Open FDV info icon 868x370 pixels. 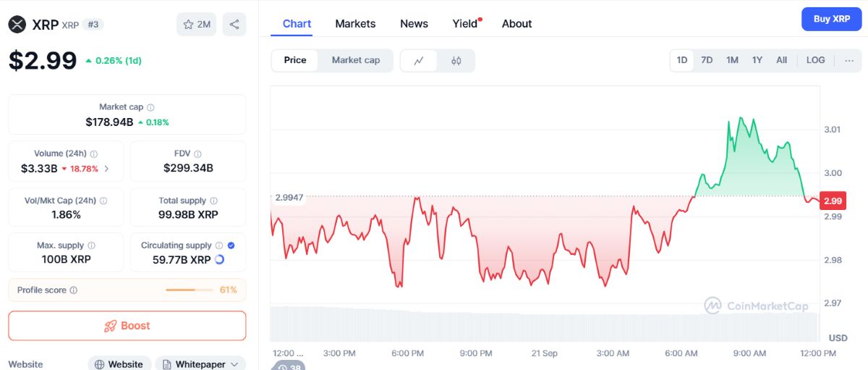pos(197,154)
